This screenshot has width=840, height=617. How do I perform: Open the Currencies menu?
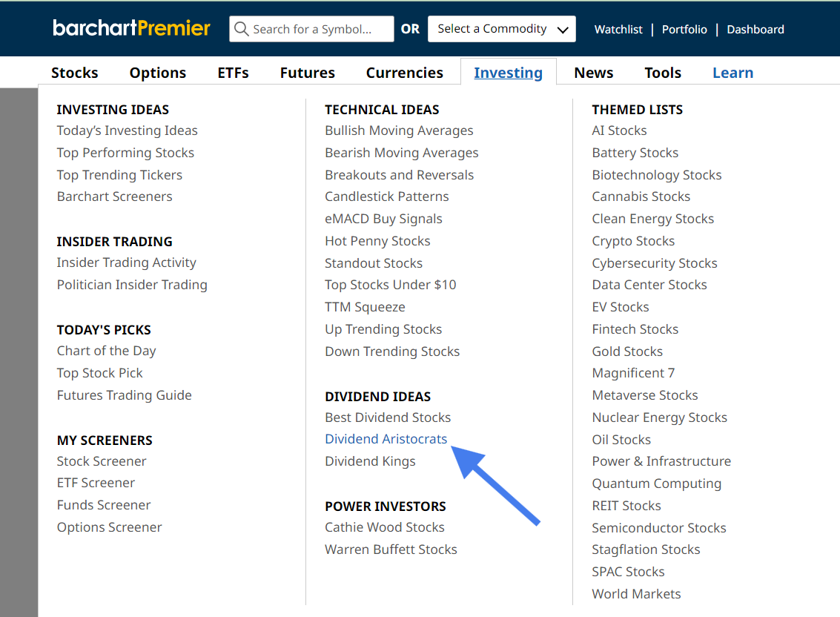(x=405, y=73)
